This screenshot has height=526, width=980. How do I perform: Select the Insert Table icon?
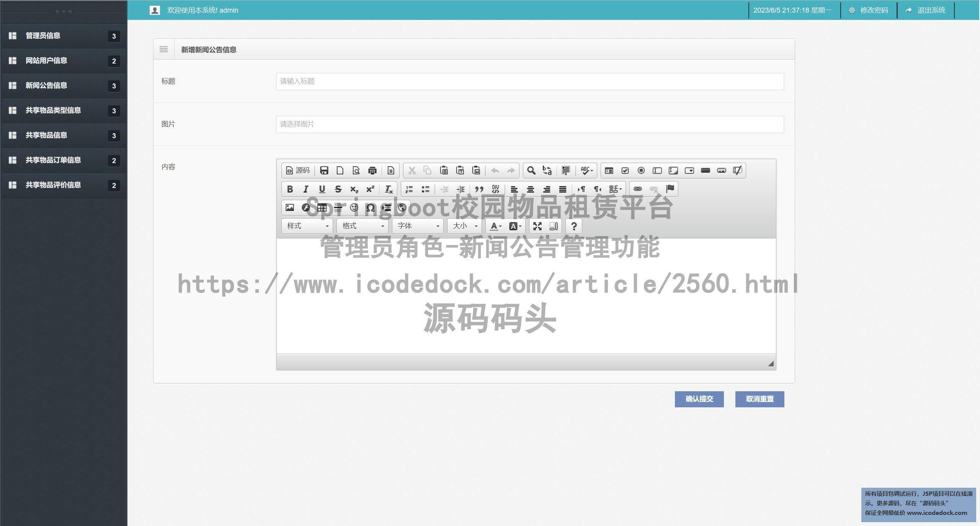pos(322,207)
